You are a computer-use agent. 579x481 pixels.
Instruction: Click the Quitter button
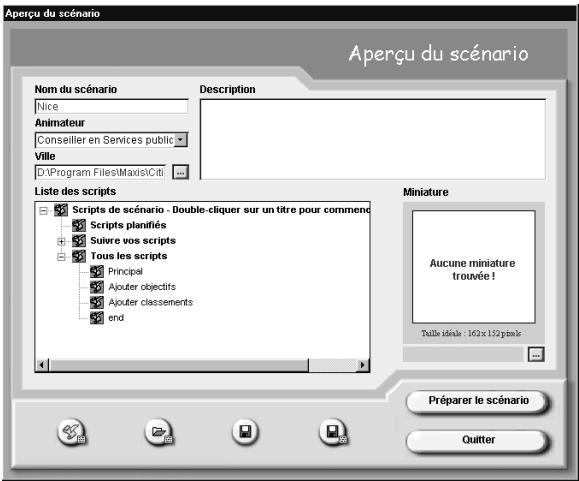[478, 440]
